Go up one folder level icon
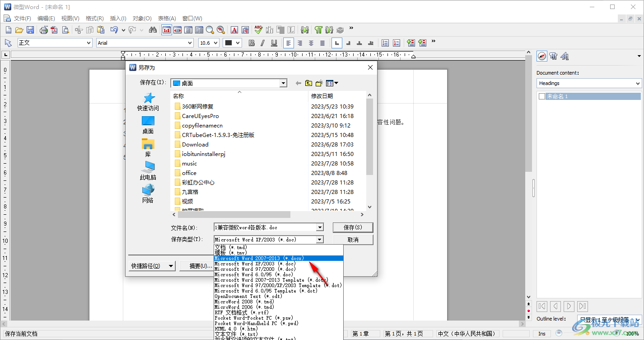 [x=309, y=83]
